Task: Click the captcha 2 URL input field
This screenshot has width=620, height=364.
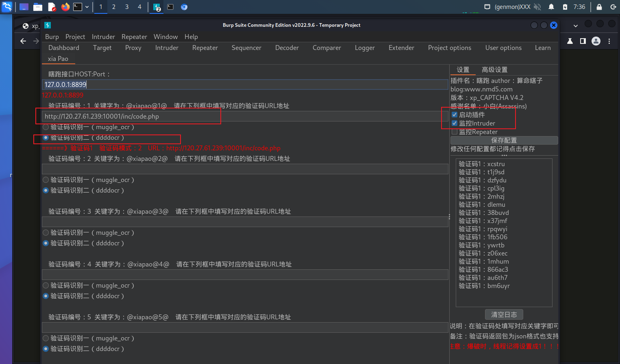Action: point(245,169)
